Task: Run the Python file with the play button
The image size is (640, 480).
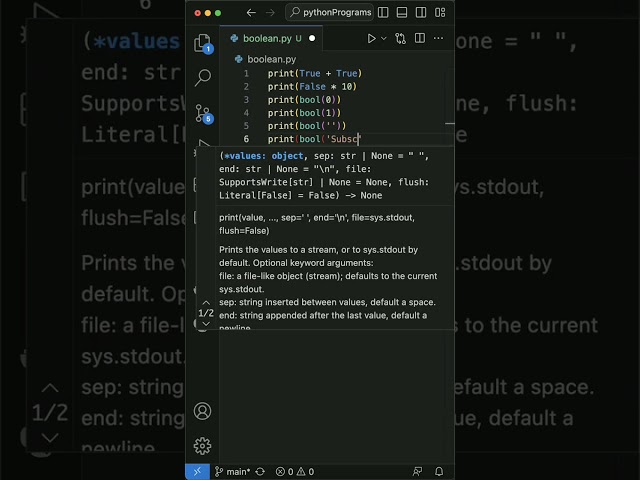Action: click(371, 38)
